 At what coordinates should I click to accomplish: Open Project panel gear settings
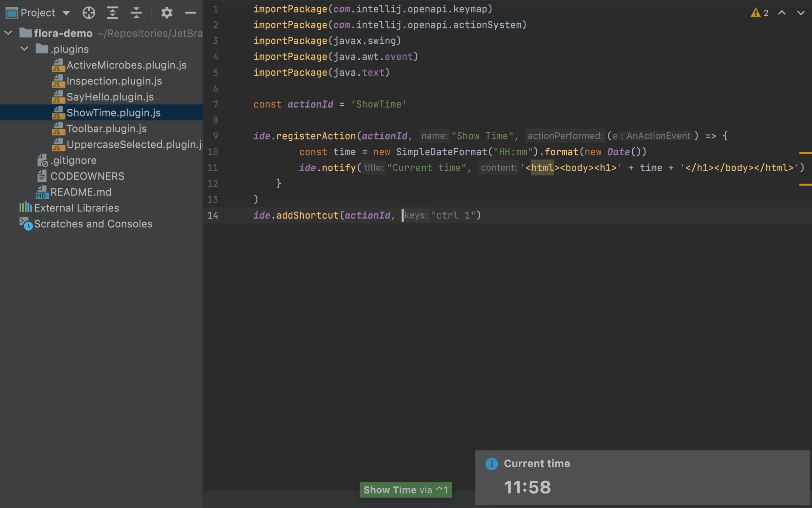(166, 13)
